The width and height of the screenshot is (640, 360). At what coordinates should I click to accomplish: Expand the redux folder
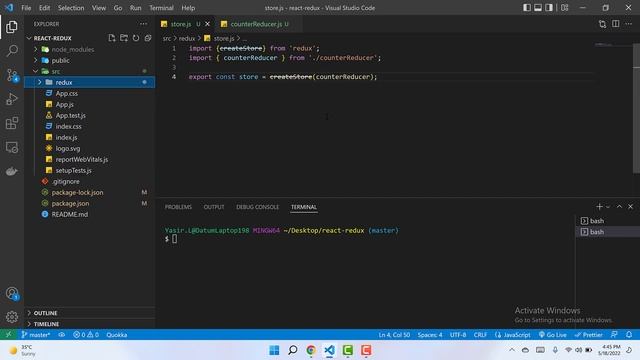click(40, 82)
